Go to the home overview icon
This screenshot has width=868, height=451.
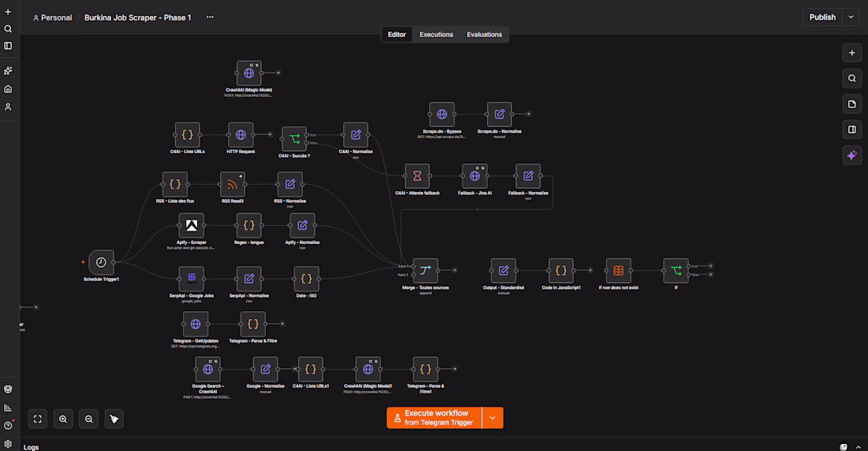8,88
